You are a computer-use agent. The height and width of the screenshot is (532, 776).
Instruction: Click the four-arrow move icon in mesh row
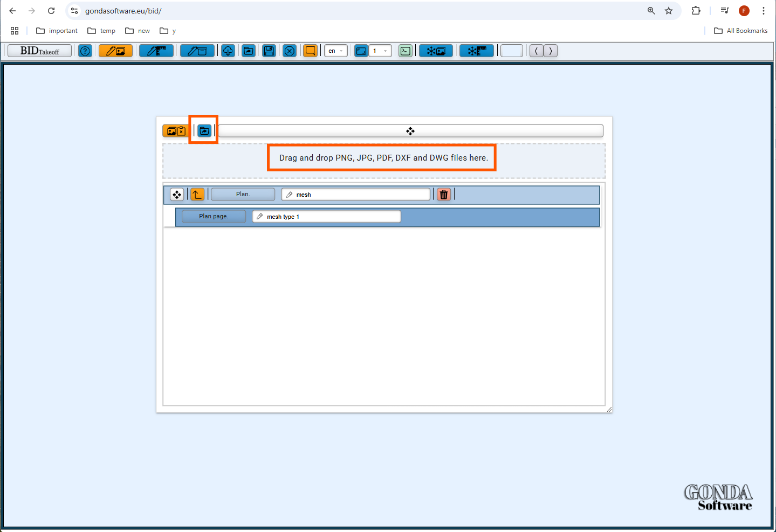click(x=177, y=195)
